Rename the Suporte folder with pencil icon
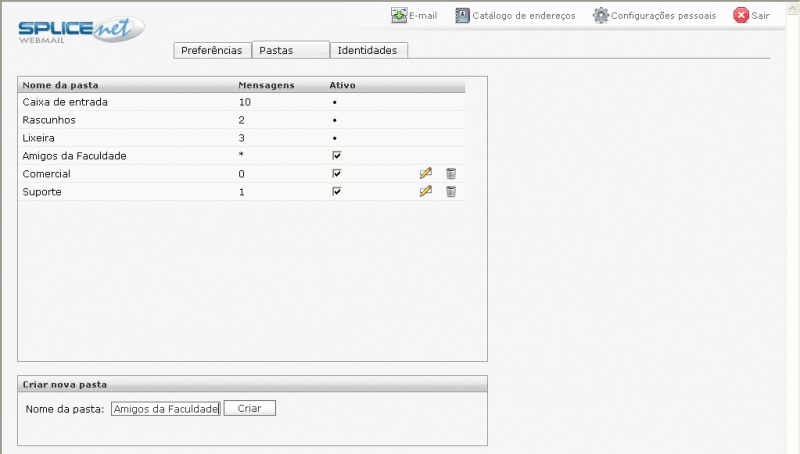Image resolution: width=800 pixels, height=454 pixels. click(x=426, y=191)
